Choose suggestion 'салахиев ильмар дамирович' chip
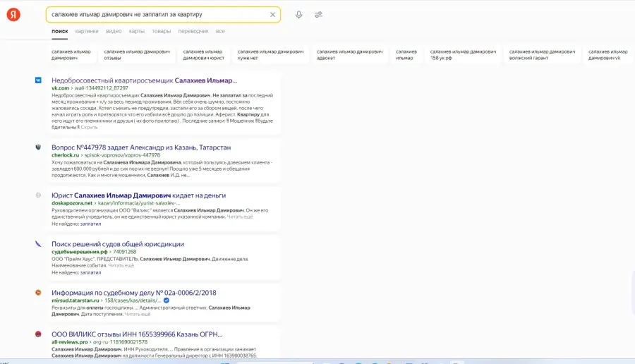 72,54
